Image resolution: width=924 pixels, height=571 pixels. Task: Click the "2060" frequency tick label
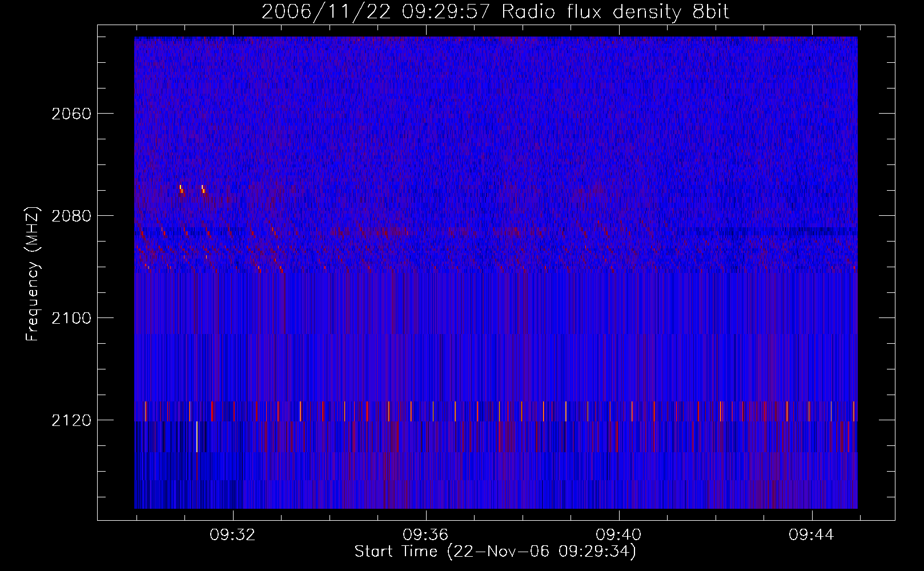pyautogui.click(x=71, y=114)
